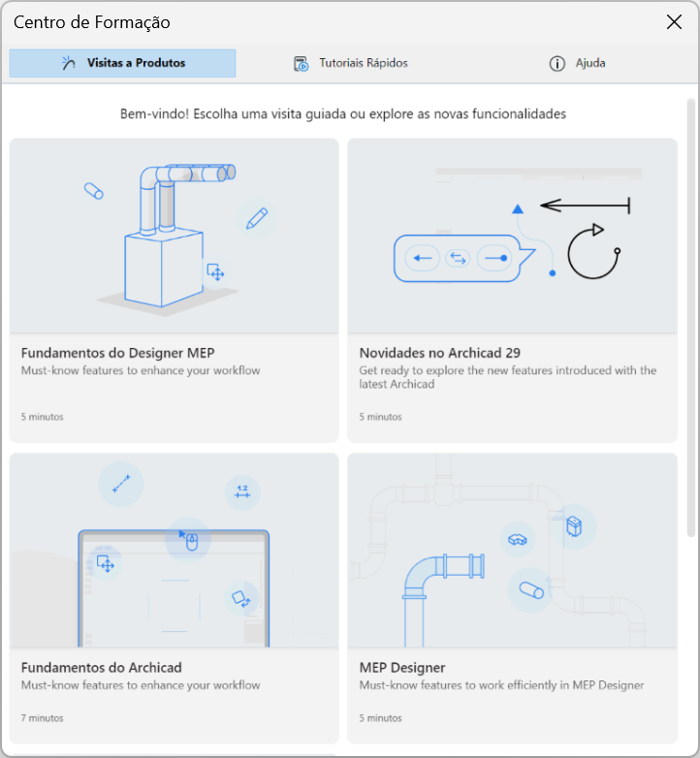This screenshot has width=700, height=758.
Task: Select the Visitas a Produtos tab
Action: point(122,63)
